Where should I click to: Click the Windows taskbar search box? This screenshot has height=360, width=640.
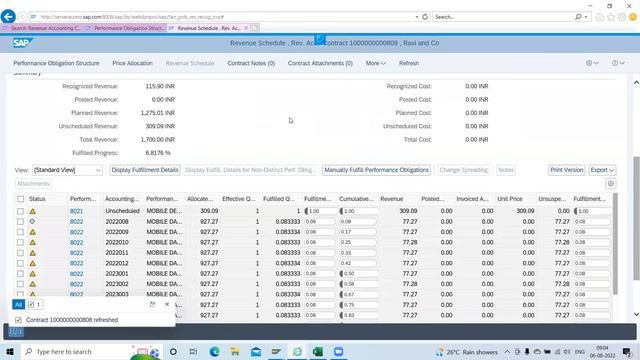click(90, 351)
